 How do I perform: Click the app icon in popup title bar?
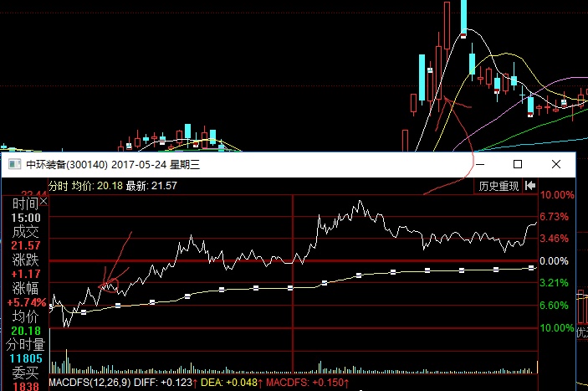click(12, 165)
